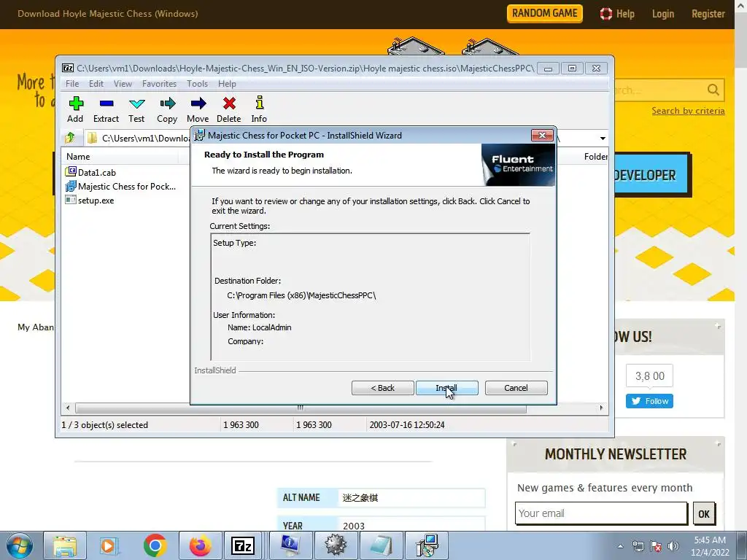This screenshot has height=560, width=747.
Task: Click the RANDOM GAME button on the webpage
Action: [x=544, y=13]
